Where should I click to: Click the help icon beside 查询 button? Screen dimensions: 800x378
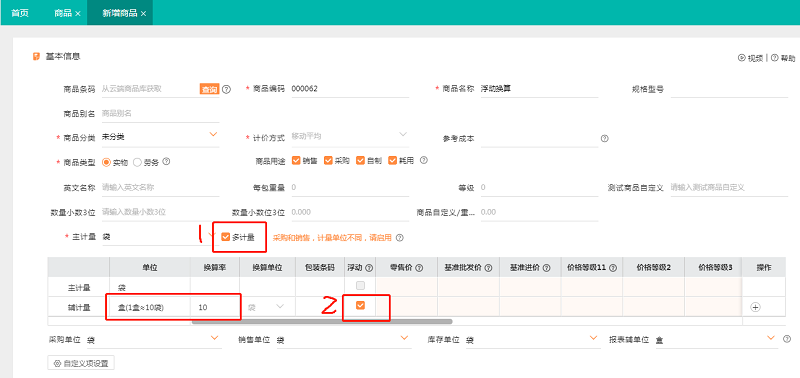pos(226,89)
